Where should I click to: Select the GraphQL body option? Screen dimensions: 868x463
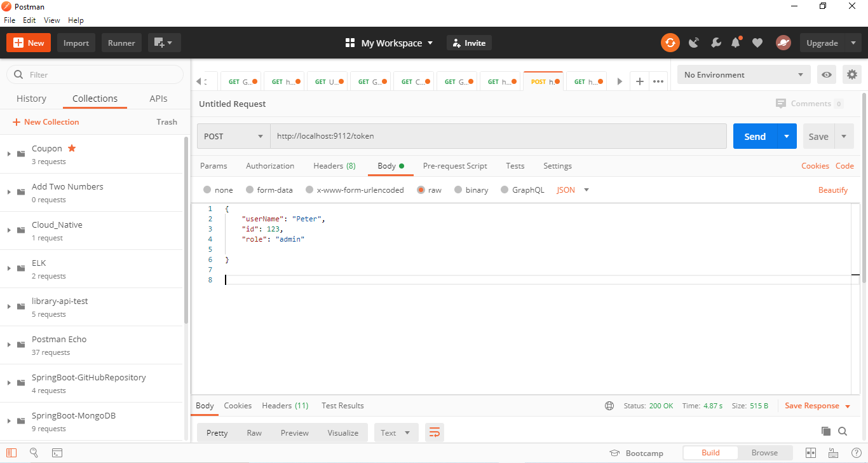coord(522,190)
